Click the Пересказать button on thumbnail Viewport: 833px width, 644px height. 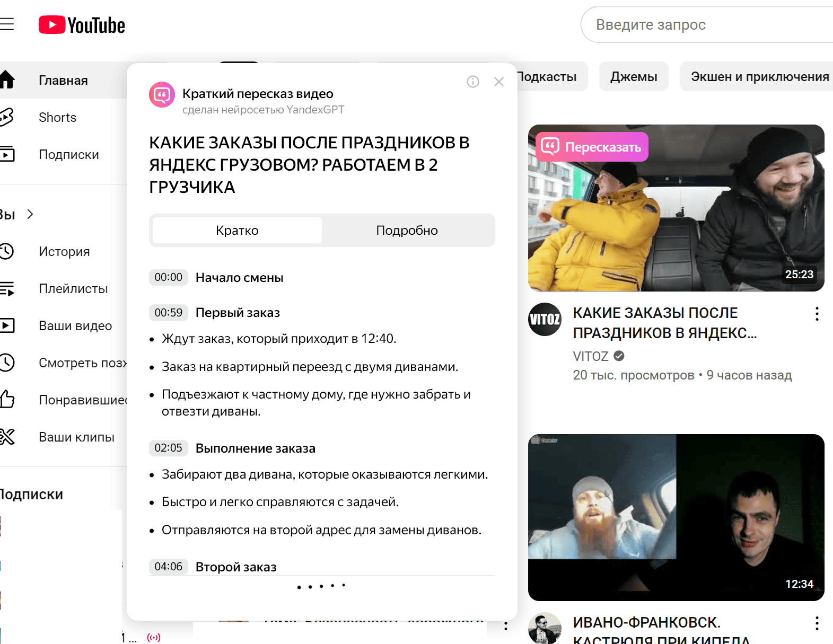(x=592, y=147)
